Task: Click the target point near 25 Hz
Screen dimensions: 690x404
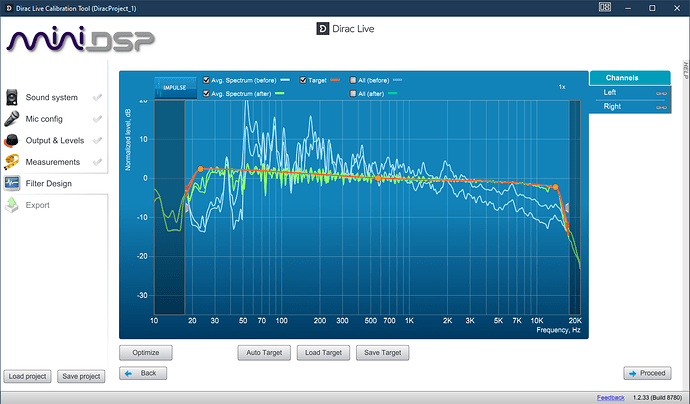Action: coord(200,169)
